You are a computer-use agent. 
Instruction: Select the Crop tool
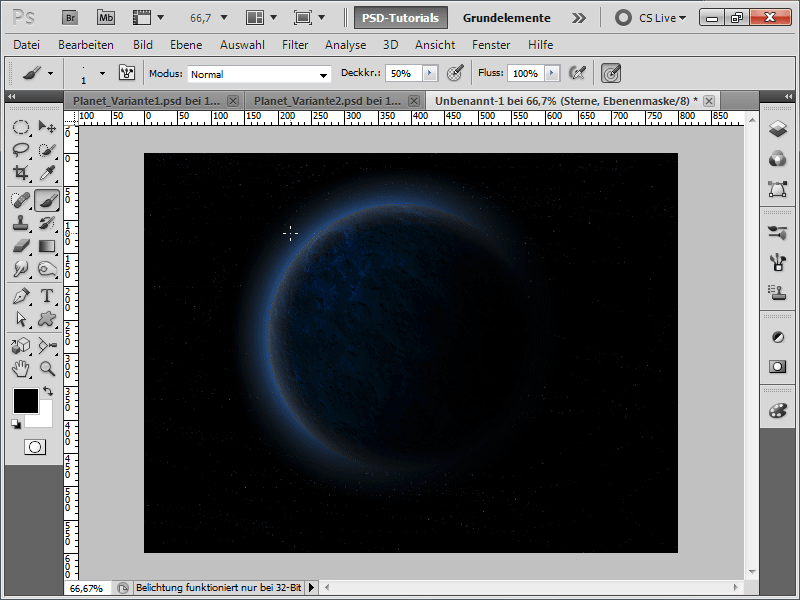coord(20,172)
